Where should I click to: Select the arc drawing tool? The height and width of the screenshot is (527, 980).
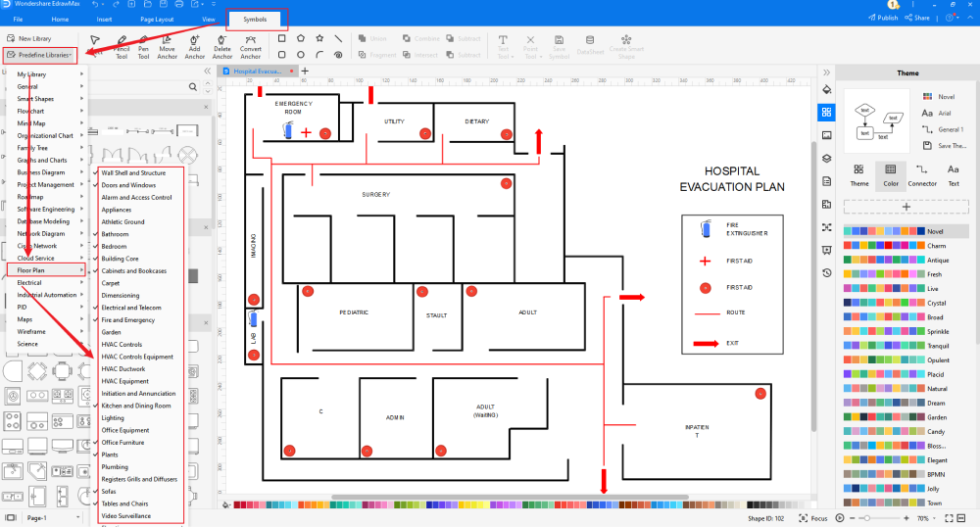coord(319,55)
